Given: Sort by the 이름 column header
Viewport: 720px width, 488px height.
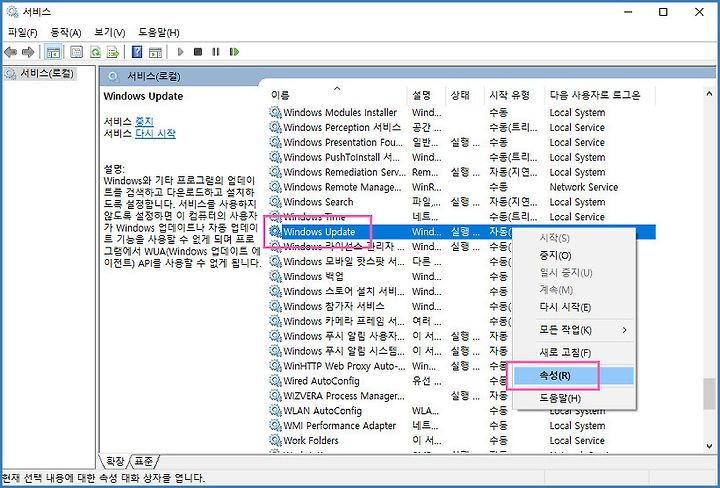Looking at the screenshot, I should (337, 95).
